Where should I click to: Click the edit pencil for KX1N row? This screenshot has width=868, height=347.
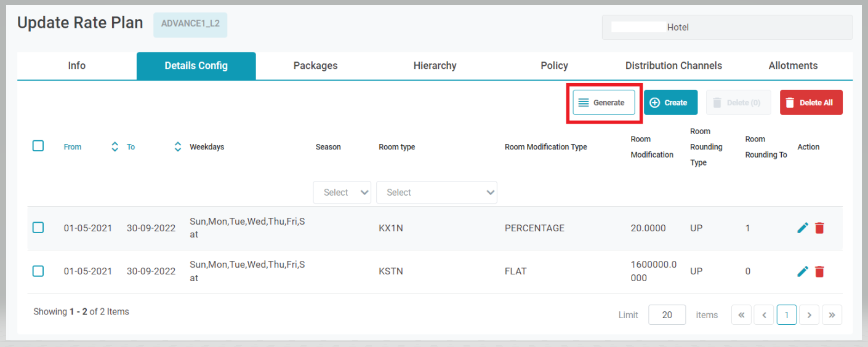(802, 228)
